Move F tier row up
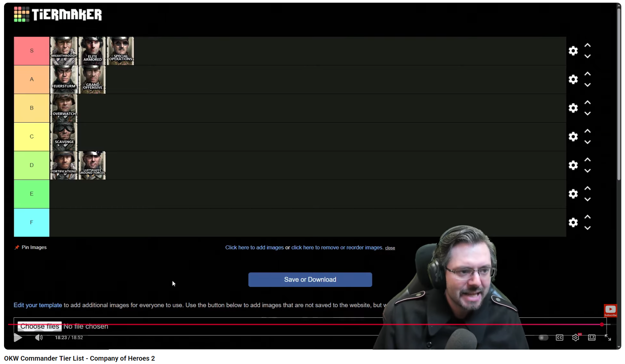 pos(587,217)
